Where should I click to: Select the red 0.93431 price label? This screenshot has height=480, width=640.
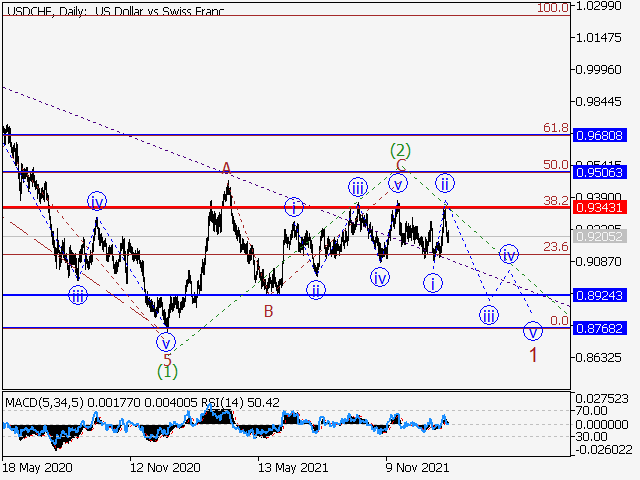click(x=600, y=207)
